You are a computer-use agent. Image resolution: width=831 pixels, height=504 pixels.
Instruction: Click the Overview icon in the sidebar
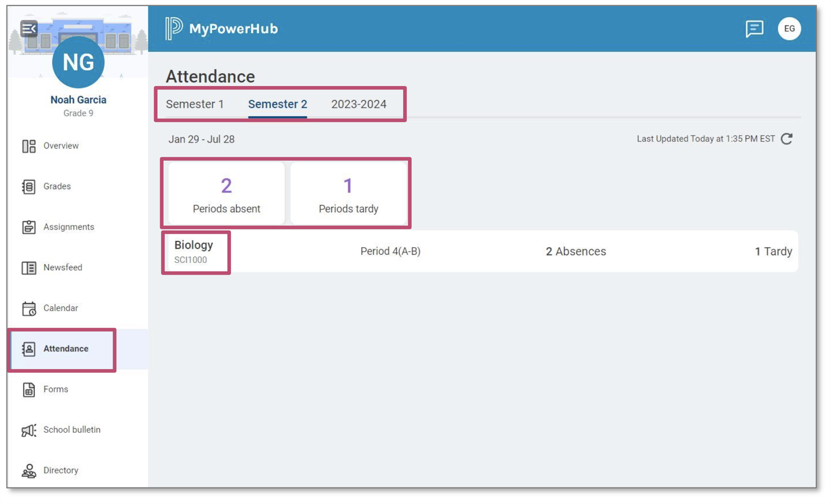[29, 146]
